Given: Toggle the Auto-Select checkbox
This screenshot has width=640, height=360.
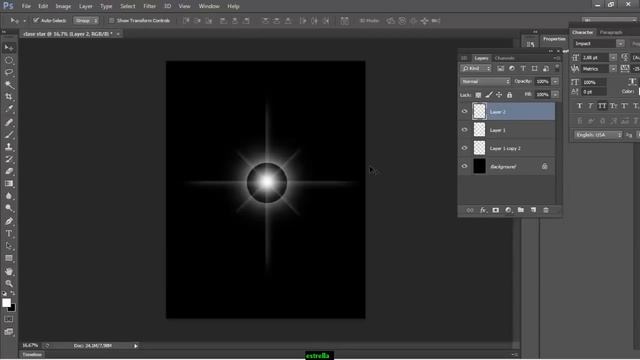Looking at the screenshot, I should tap(36, 20).
